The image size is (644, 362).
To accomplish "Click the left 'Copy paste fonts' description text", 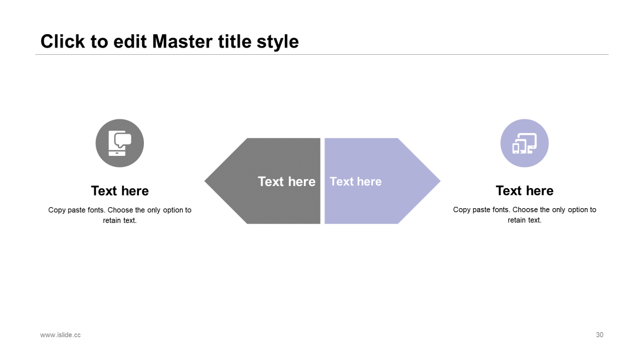I will [120, 215].
